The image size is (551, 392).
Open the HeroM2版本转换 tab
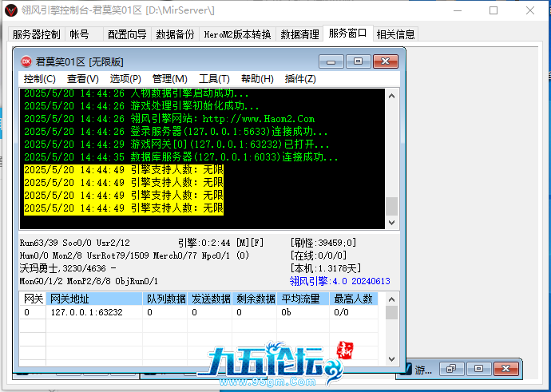click(237, 34)
